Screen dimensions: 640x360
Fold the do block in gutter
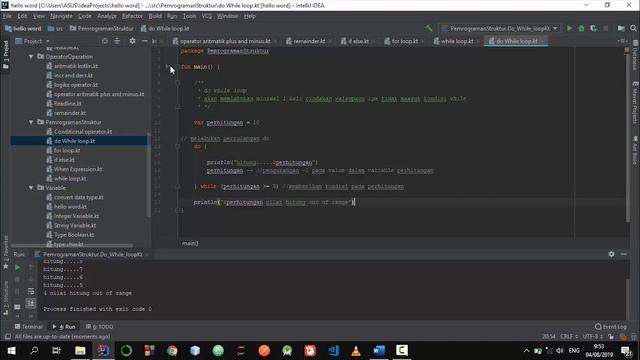click(178, 146)
